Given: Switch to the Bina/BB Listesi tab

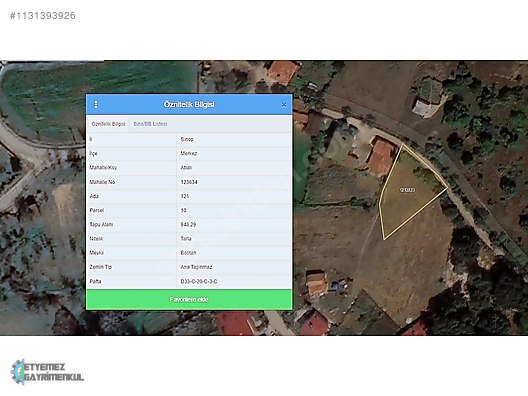Looking at the screenshot, I should tap(150, 124).
